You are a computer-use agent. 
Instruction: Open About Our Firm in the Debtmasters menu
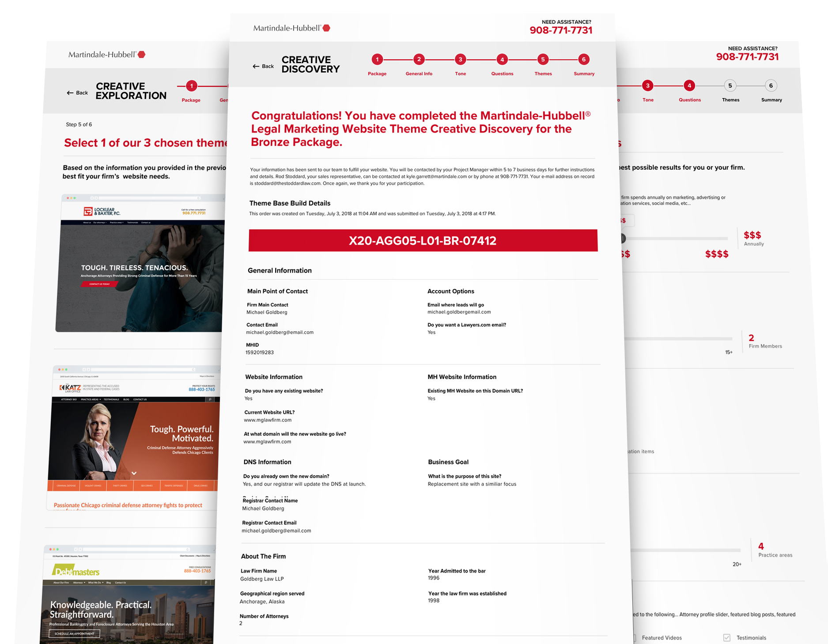pos(61,583)
